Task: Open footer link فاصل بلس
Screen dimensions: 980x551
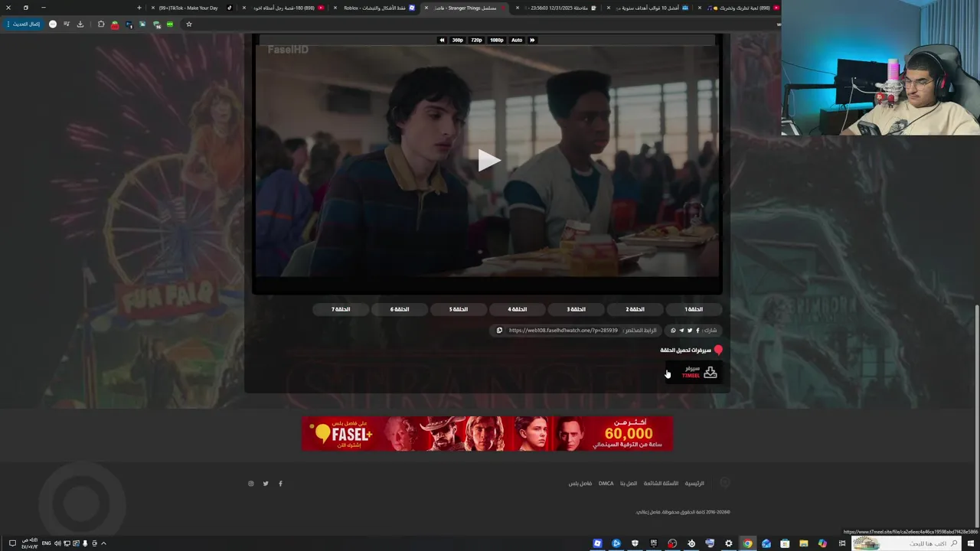Action: (x=580, y=484)
